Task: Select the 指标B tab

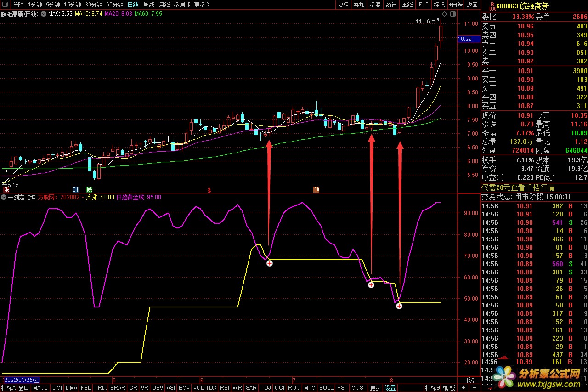Action: coord(432,388)
